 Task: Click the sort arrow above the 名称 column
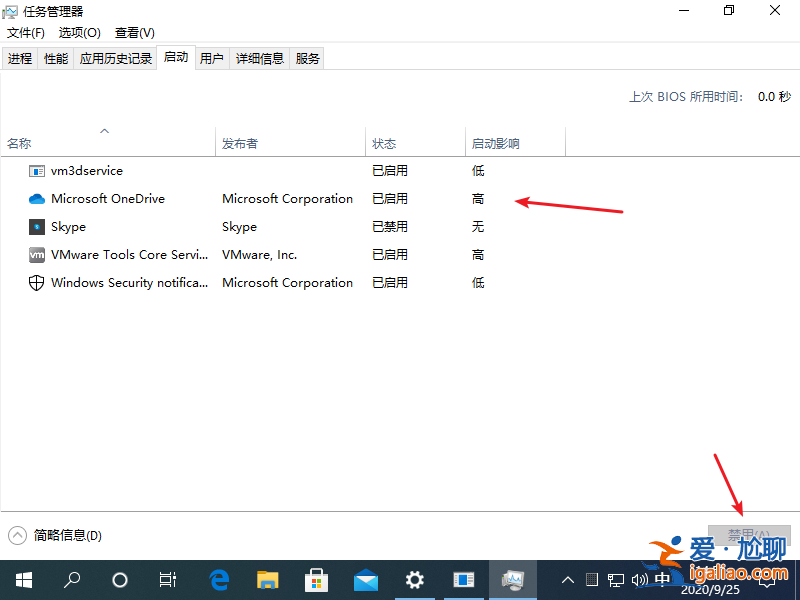tap(104, 130)
